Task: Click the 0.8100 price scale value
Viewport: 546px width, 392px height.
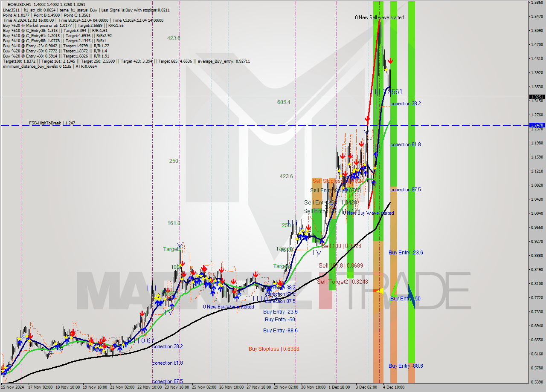Action: click(x=537, y=283)
